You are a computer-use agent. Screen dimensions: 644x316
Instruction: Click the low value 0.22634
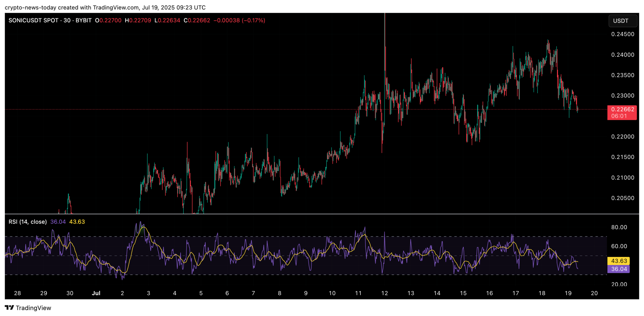tap(169, 20)
